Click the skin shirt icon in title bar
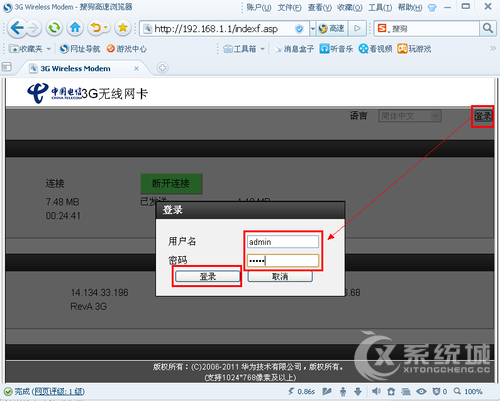The image size is (500, 401). pyautogui.click(x=432, y=8)
